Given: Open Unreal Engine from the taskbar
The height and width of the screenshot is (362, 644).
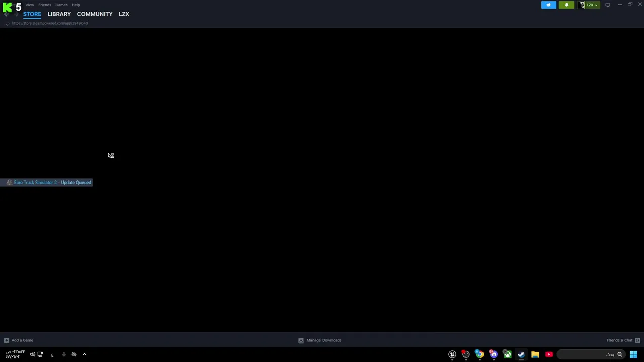Looking at the screenshot, I should (452, 355).
